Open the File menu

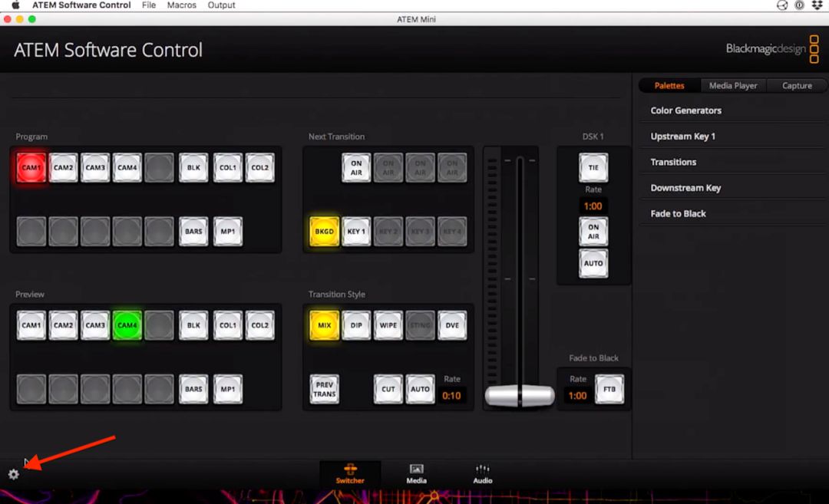tap(149, 5)
